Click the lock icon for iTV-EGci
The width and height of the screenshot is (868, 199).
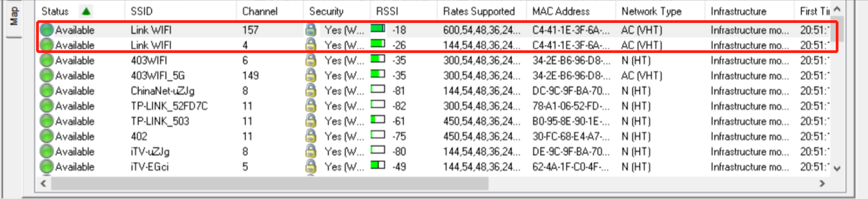pyautogui.click(x=311, y=167)
